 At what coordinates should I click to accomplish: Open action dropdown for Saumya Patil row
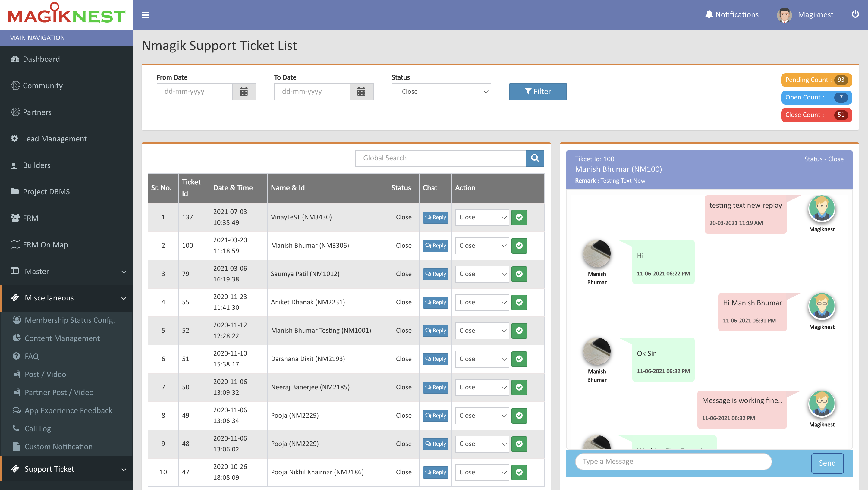pyautogui.click(x=482, y=274)
